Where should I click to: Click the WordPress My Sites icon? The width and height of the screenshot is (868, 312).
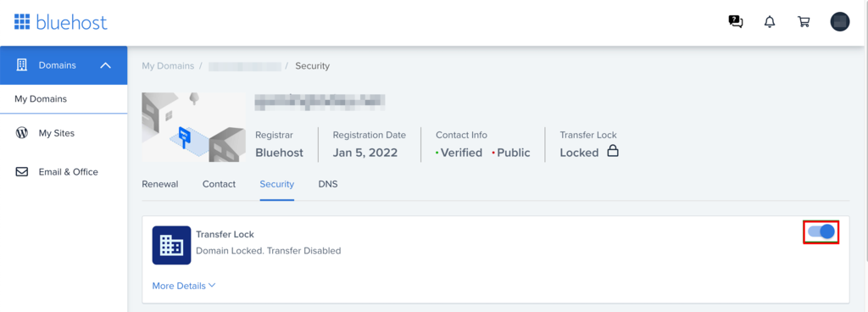click(x=21, y=133)
